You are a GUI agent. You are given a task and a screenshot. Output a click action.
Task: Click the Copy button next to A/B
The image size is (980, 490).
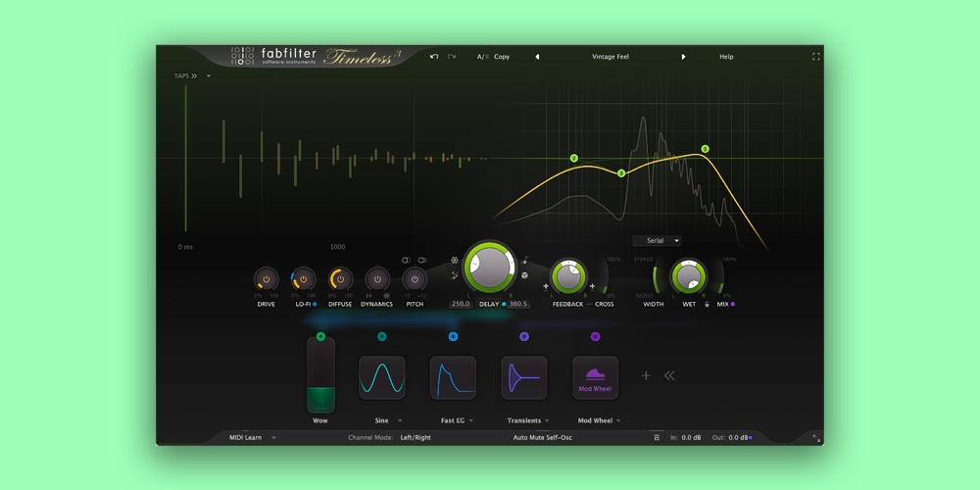tap(502, 57)
